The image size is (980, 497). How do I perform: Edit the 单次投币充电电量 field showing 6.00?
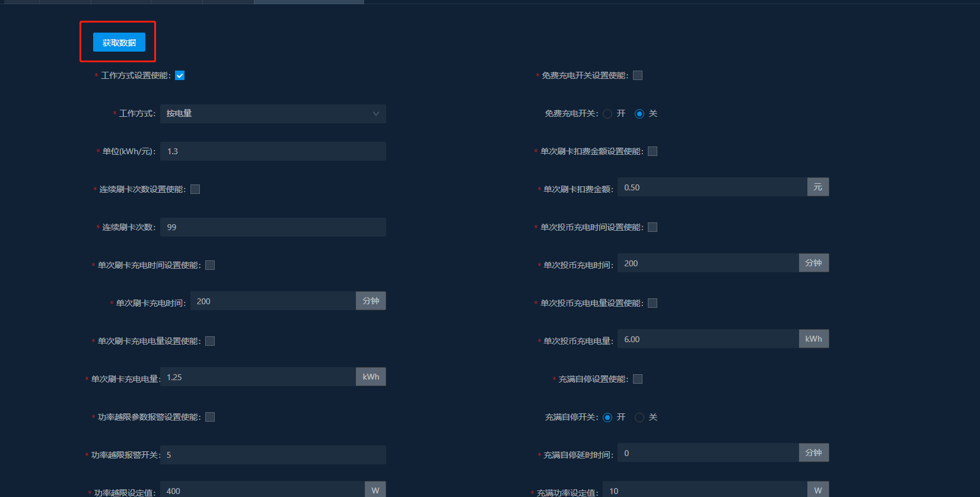click(x=708, y=339)
